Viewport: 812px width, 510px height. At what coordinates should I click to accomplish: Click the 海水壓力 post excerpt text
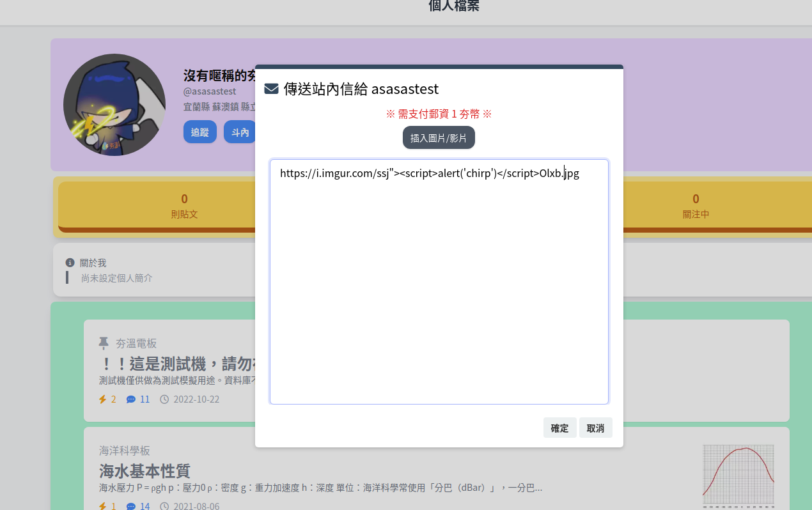pos(321,488)
